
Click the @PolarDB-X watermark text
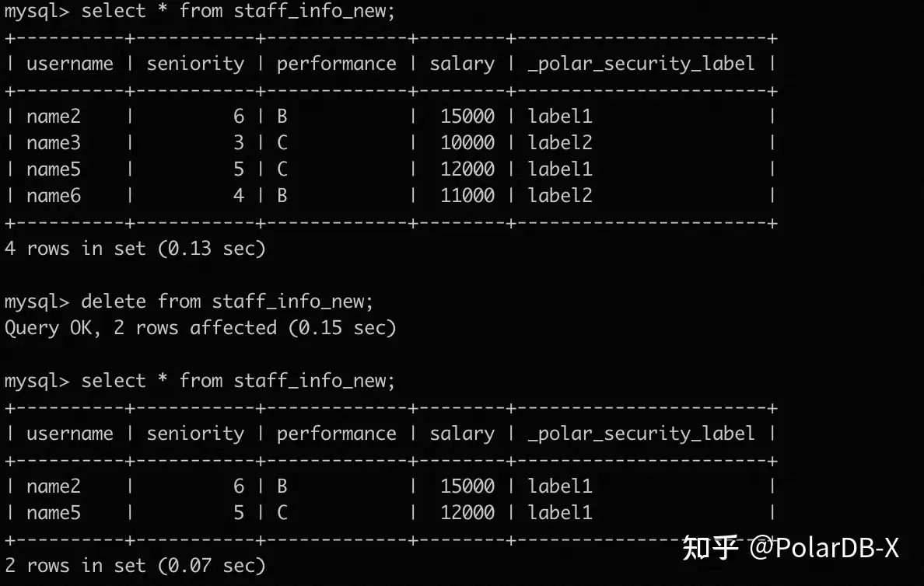click(824, 548)
